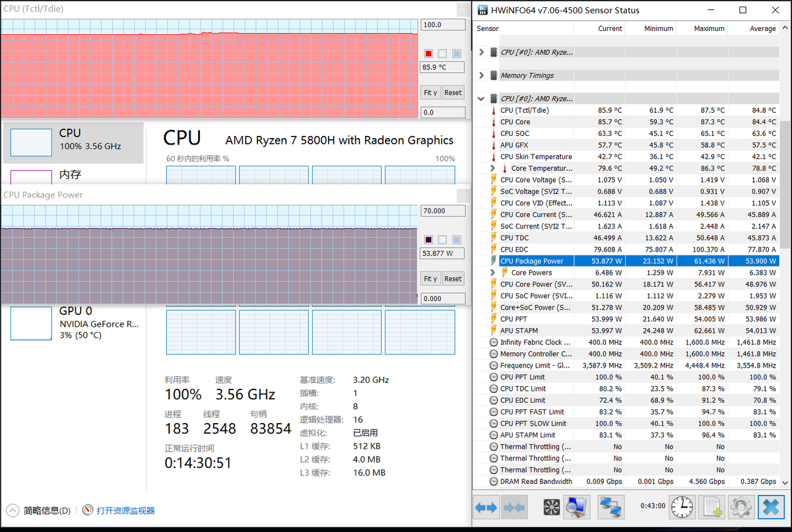This screenshot has width=792, height=532.
Task: Start logging with the sheet-plus icon
Action: coord(713,508)
